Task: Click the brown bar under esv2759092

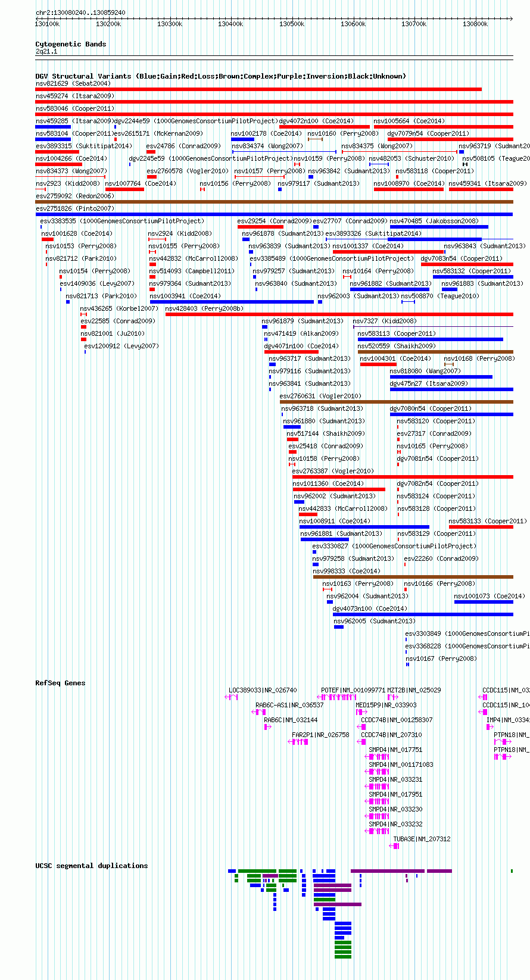Action: click(275, 202)
